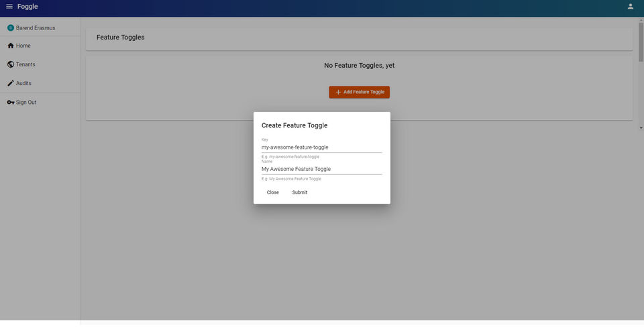The height and width of the screenshot is (329, 644).
Task: Click the 'E.g. my-awesome-feature-toggle' hint
Action: click(290, 157)
